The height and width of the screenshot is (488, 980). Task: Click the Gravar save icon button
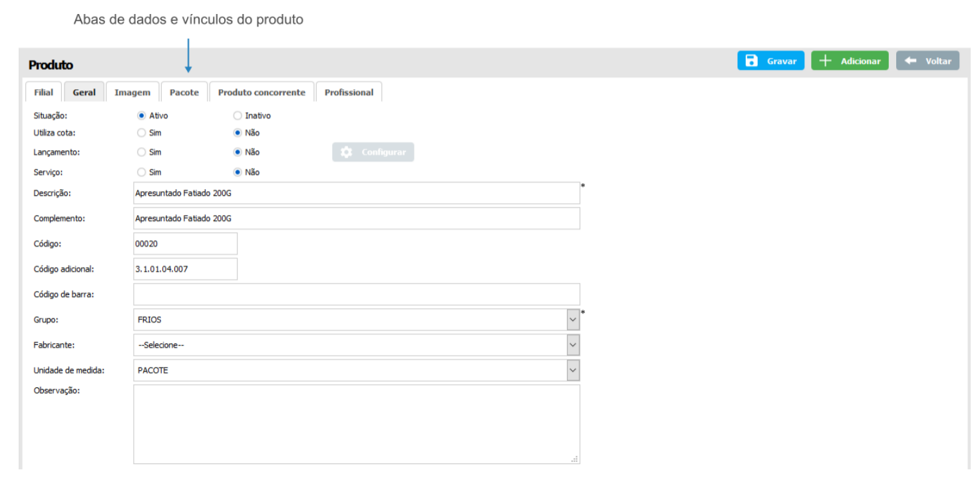[x=751, y=61]
